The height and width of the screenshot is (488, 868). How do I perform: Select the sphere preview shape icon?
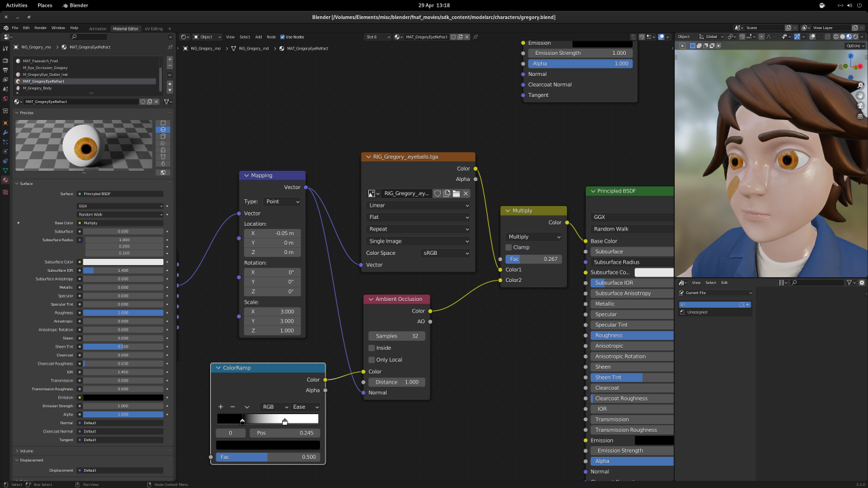tap(163, 129)
